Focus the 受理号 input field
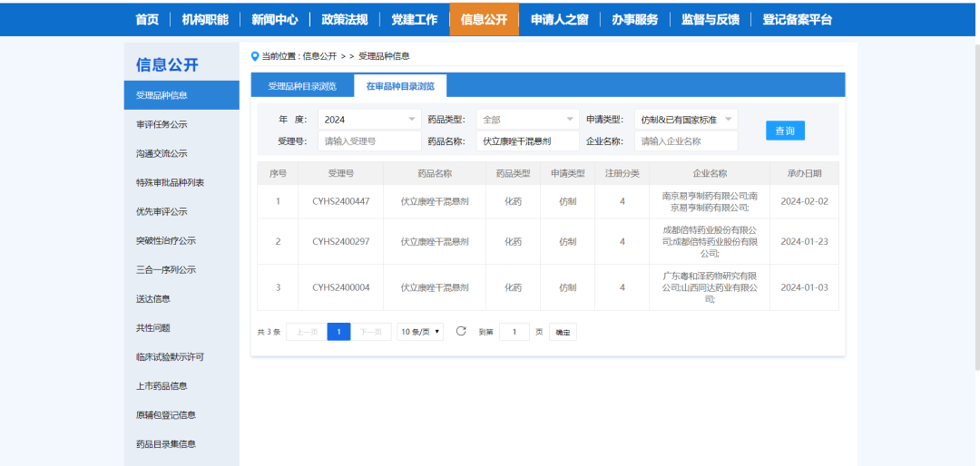980x466 pixels. pyautogui.click(x=368, y=141)
